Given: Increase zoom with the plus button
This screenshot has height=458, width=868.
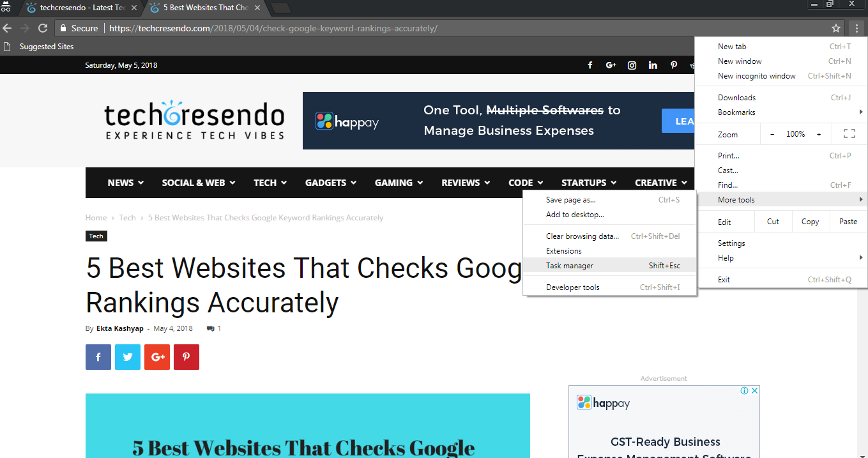Looking at the screenshot, I should pos(819,134).
